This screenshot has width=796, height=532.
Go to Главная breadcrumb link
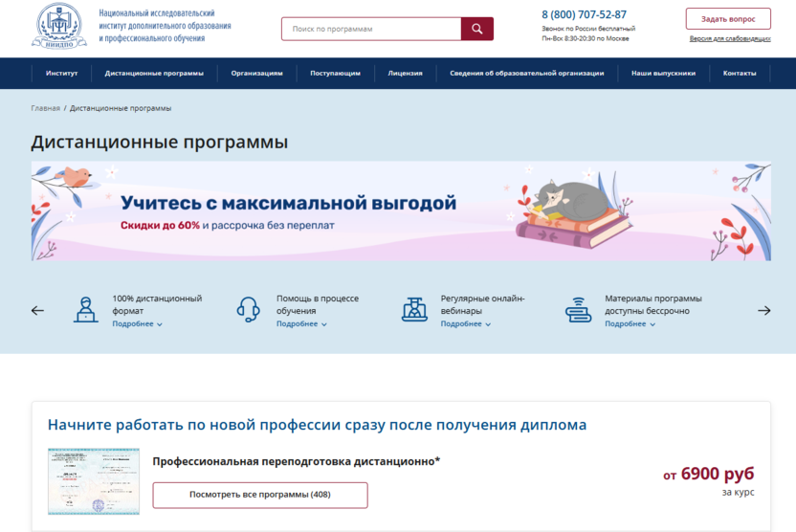point(45,108)
